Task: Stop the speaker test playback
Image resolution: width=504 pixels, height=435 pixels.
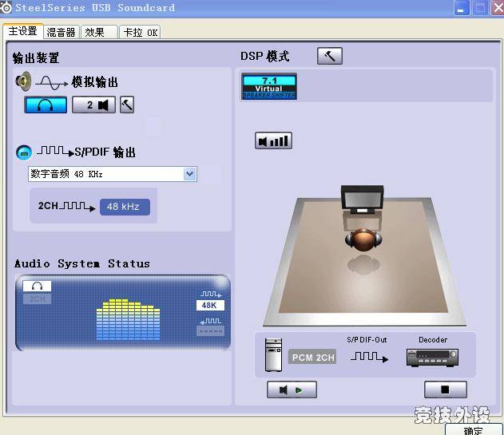Action: [446, 390]
